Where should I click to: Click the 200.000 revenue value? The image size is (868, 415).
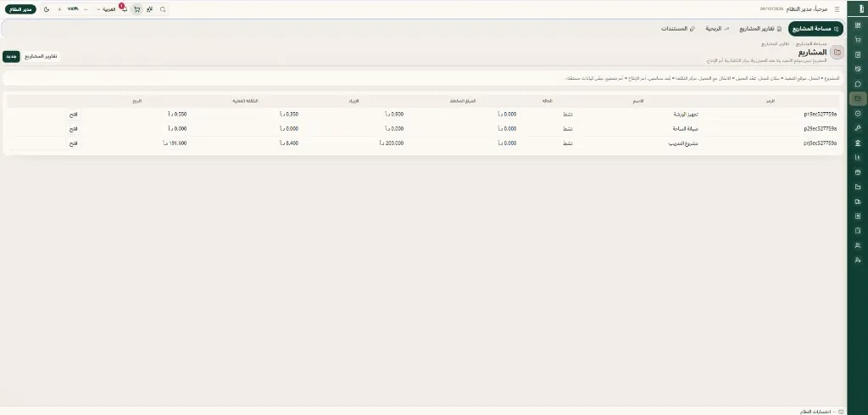pyautogui.click(x=392, y=143)
